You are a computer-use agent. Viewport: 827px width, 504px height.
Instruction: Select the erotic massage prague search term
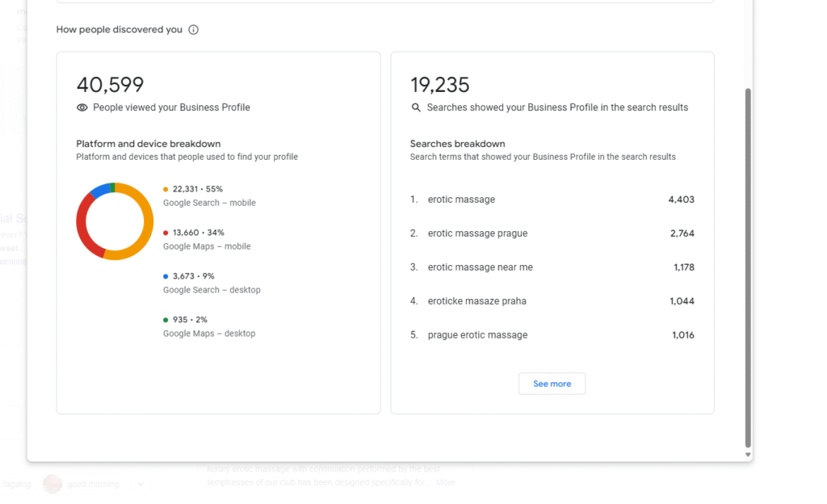point(477,233)
